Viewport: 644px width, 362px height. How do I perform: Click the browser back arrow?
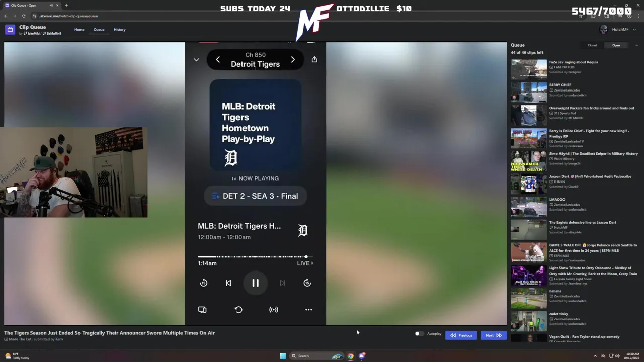tap(6, 16)
